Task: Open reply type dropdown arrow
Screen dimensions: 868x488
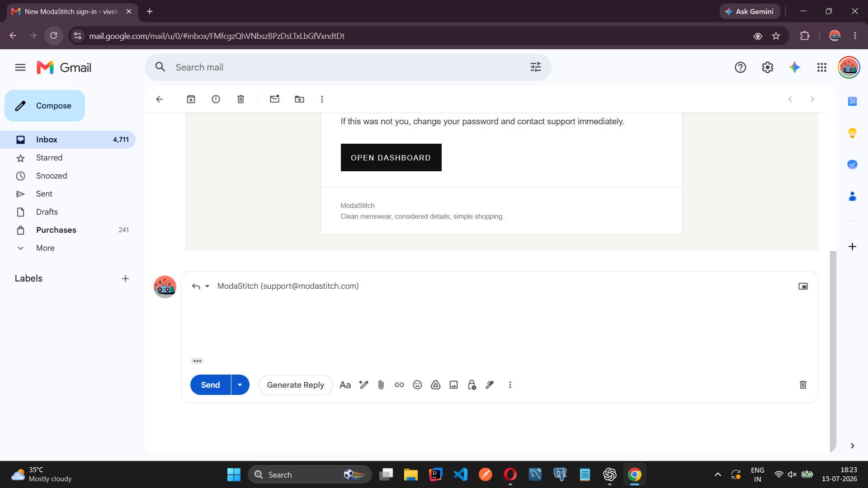Action: (x=207, y=286)
